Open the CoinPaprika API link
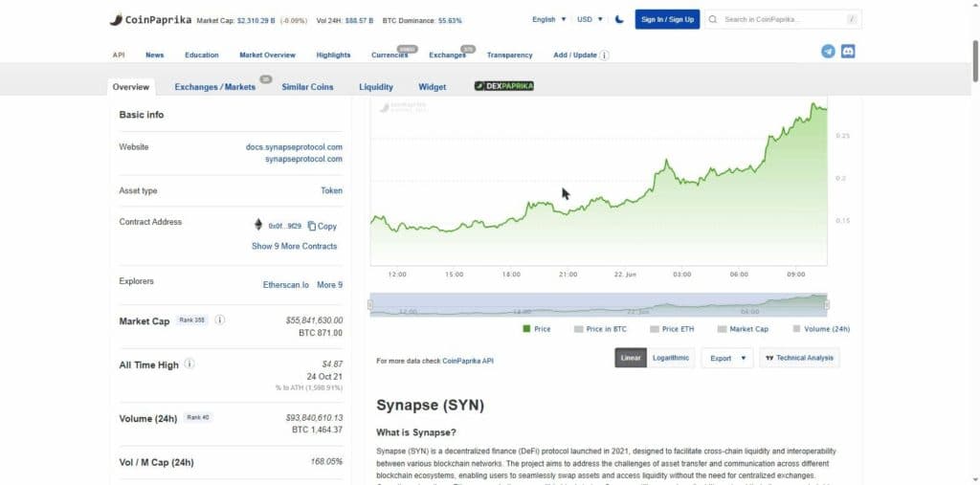Viewport: 980px width, 485px height. tap(467, 361)
